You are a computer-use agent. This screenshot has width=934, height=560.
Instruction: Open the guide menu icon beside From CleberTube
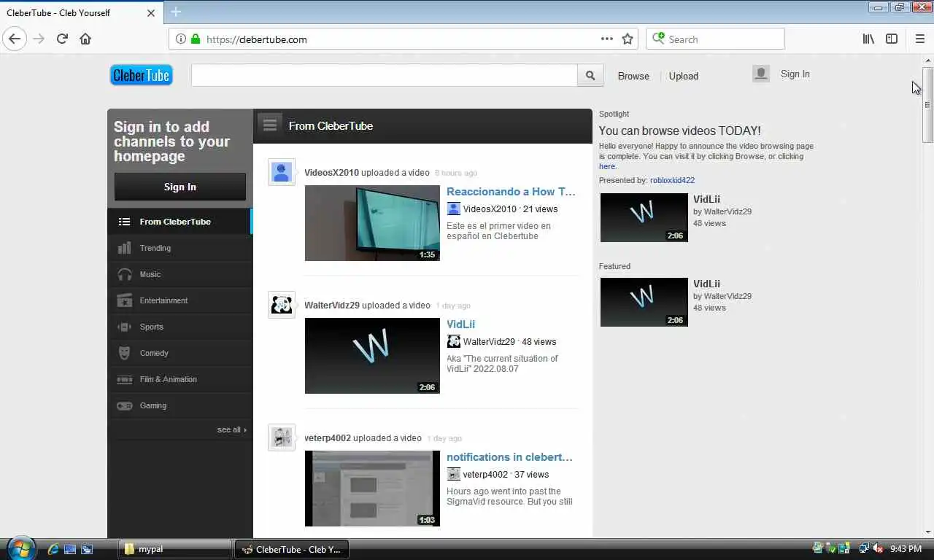(270, 125)
